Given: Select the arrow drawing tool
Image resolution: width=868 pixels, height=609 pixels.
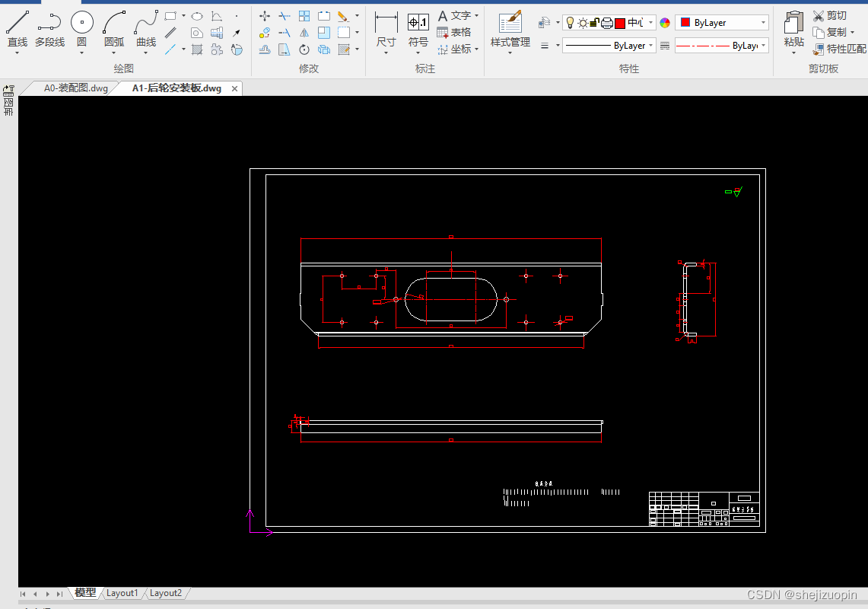Looking at the screenshot, I should pyautogui.click(x=237, y=33).
